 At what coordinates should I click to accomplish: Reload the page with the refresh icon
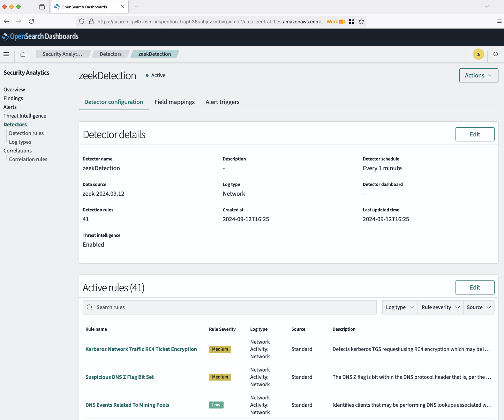[x=31, y=21]
